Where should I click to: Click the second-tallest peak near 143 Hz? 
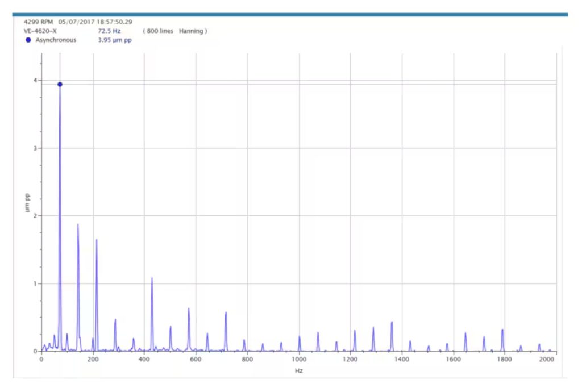pos(78,225)
